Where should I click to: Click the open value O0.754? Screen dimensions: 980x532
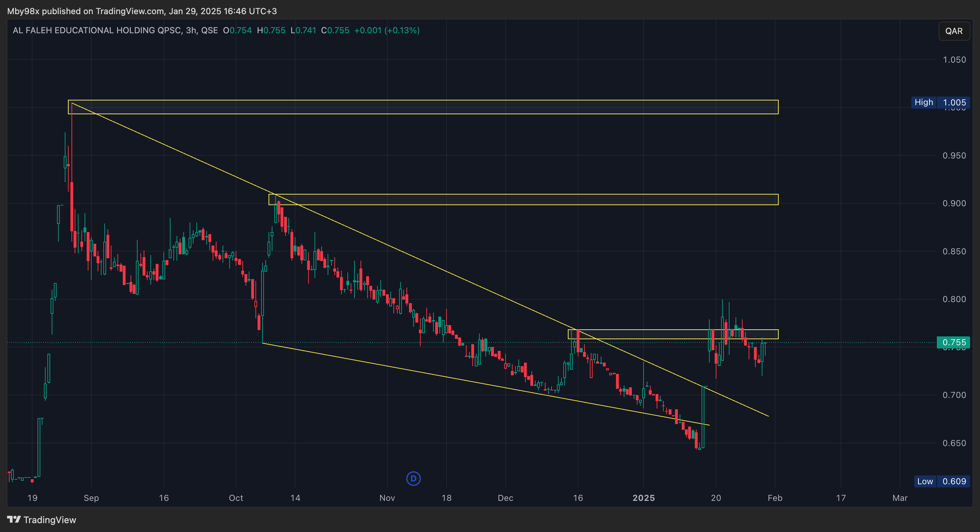click(237, 30)
